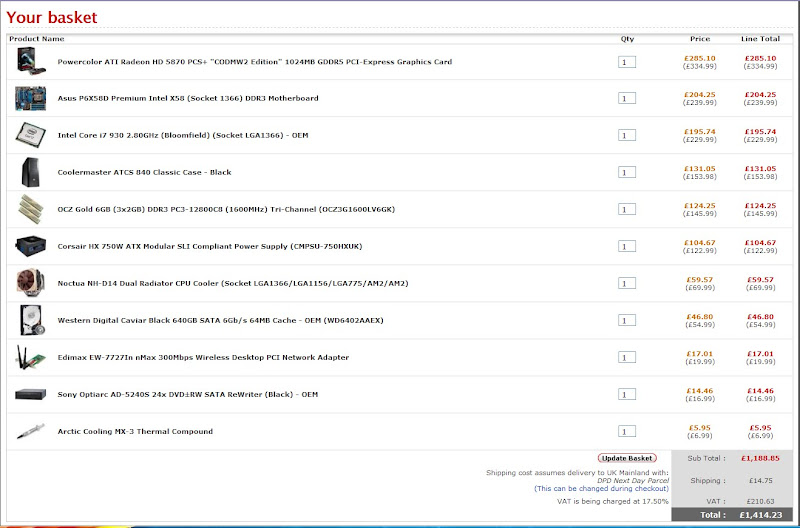Image resolution: width=800 pixels, height=528 pixels.
Task: Open the Powercolor Radeon HD 5870 thumbnail
Action: pos(30,61)
